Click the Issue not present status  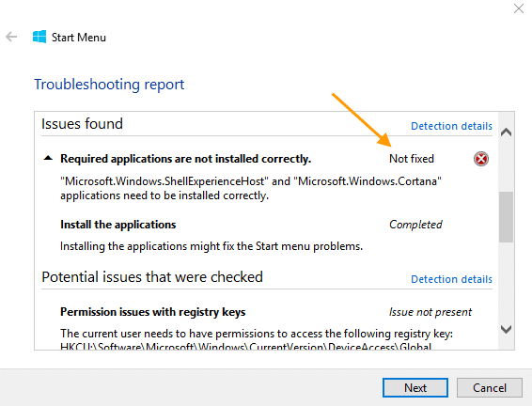click(430, 312)
